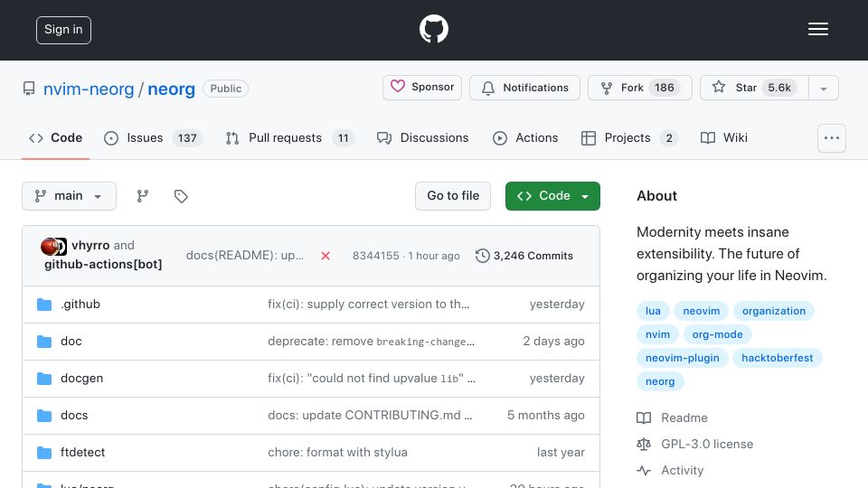
Task: Click the vhyrro committer avatar
Action: click(x=50, y=246)
